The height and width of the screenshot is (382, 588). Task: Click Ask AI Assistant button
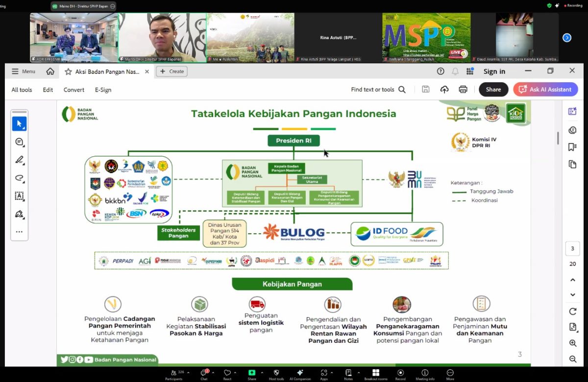pyautogui.click(x=545, y=90)
